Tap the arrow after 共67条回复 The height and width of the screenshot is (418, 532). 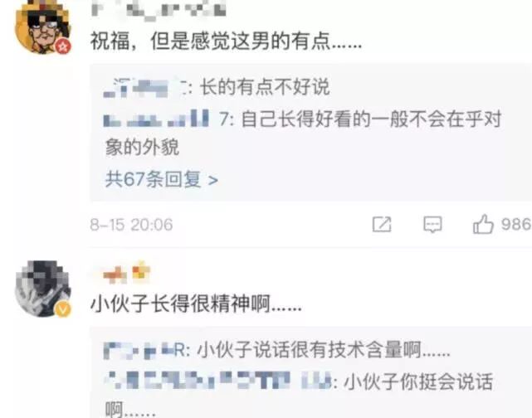pos(212,180)
